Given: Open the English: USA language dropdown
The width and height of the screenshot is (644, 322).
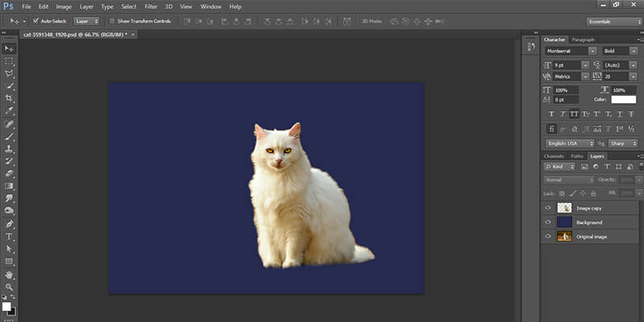Looking at the screenshot, I should [570, 143].
